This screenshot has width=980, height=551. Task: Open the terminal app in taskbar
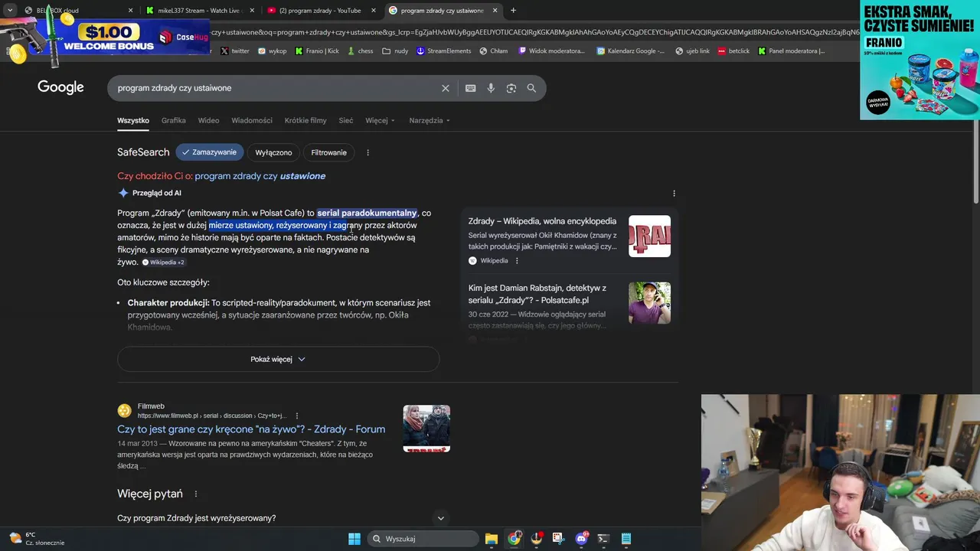[603, 539]
